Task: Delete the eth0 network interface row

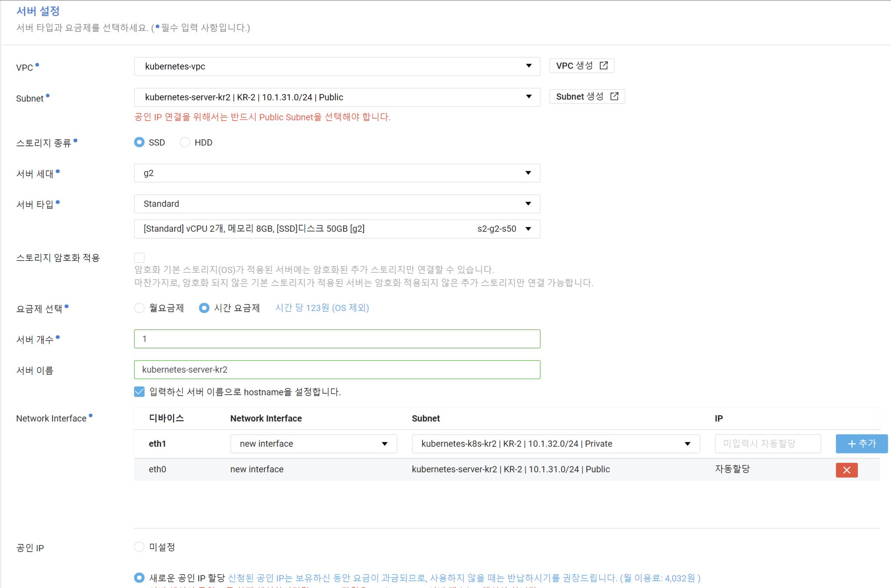Action: [x=846, y=470]
